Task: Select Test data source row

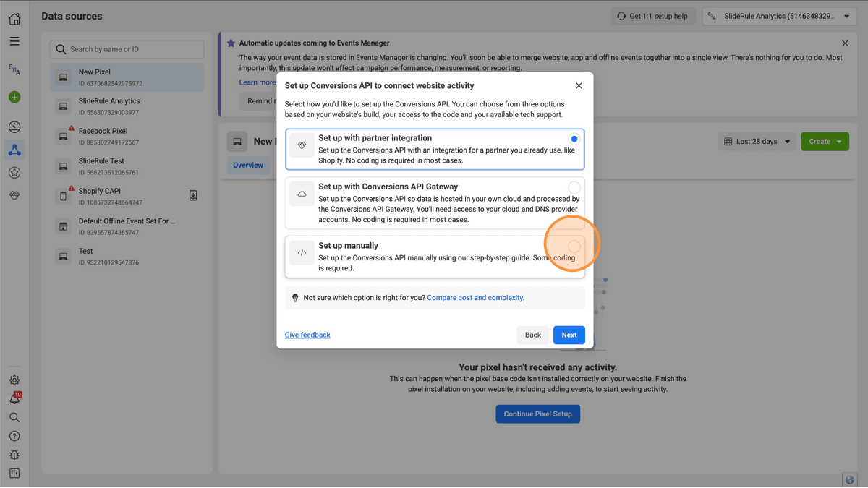Action: pyautogui.click(x=127, y=257)
